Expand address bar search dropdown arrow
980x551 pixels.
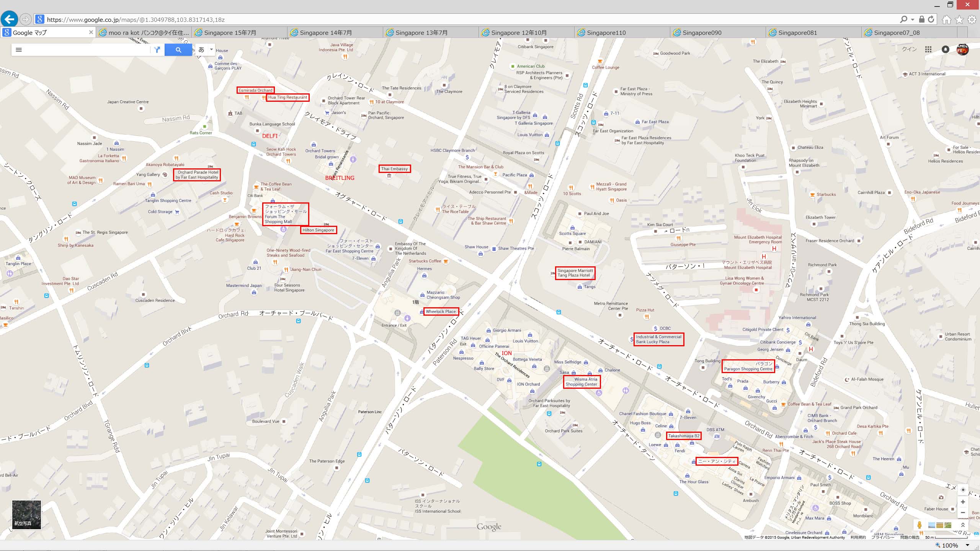pos(913,19)
